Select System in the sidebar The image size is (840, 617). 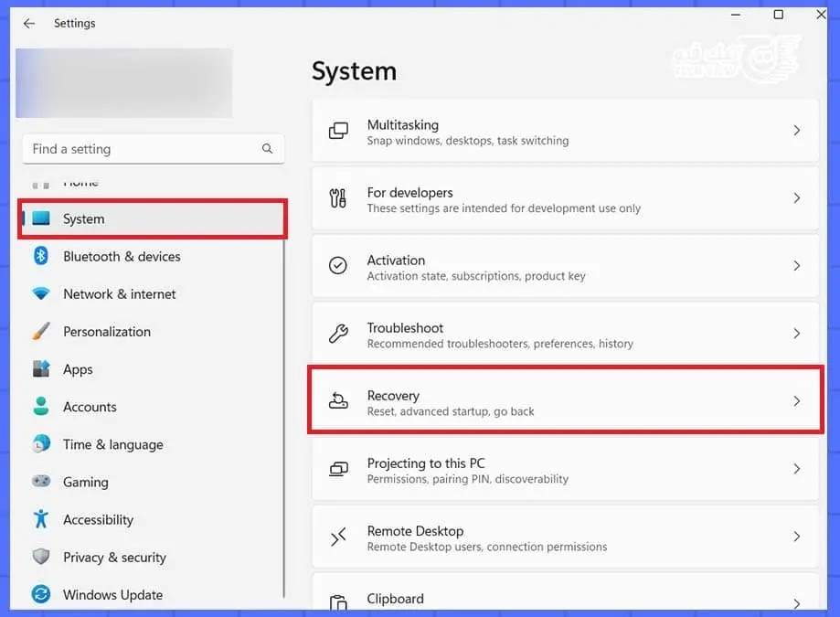153,218
